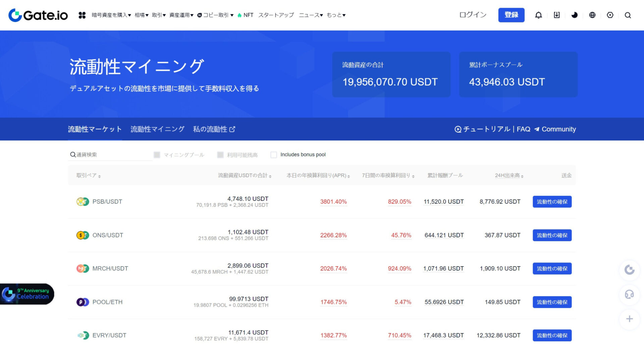Image resolution: width=644 pixels, height=347 pixels.
Task: Click the tutorial play circle icon
Action: click(x=458, y=129)
